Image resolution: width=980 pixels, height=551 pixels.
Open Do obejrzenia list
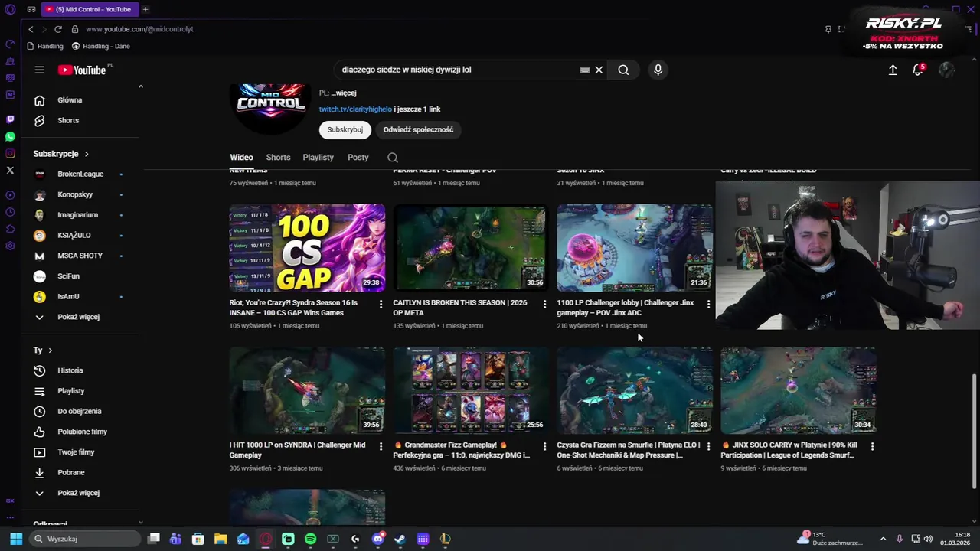(80, 412)
